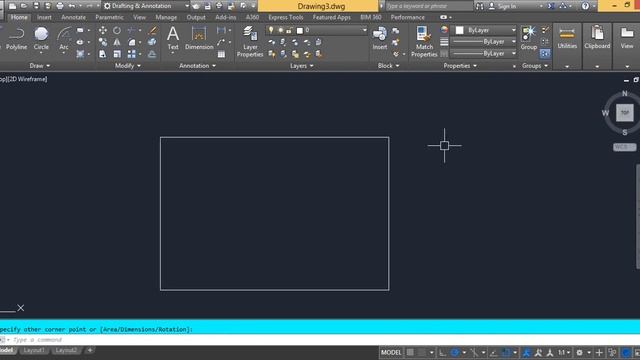Open the Drafting & Annotation workspace dropdown
This screenshot has height=360, width=640.
[187, 6]
